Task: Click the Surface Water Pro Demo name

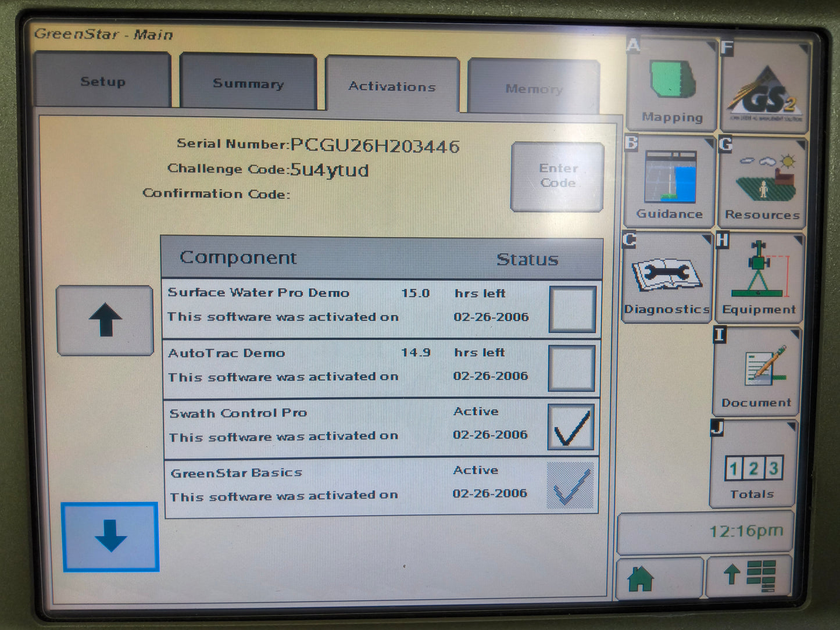Action: click(259, 292)
